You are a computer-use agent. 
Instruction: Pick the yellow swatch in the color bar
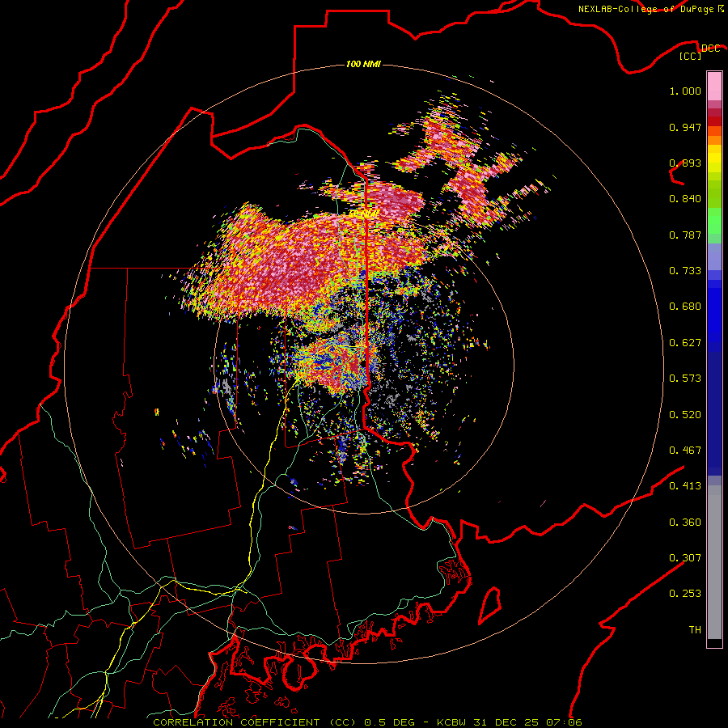coord(714,159)
